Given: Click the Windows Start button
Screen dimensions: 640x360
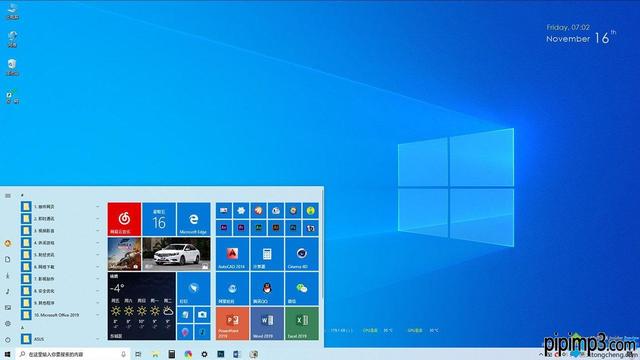Looking at the screenshot, I should tap(7, 354).
